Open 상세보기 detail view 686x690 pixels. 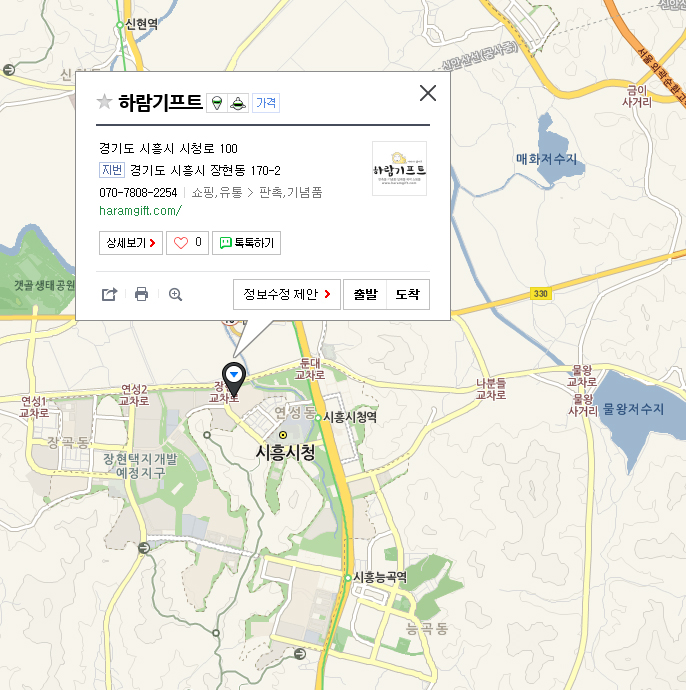click(131, 243)
